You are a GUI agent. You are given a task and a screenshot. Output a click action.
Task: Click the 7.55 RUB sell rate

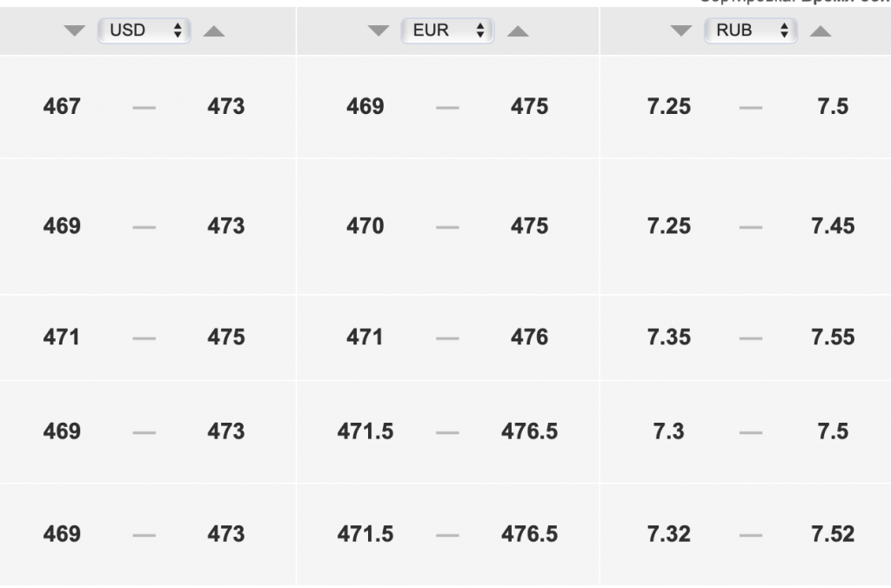click(833, 337)
